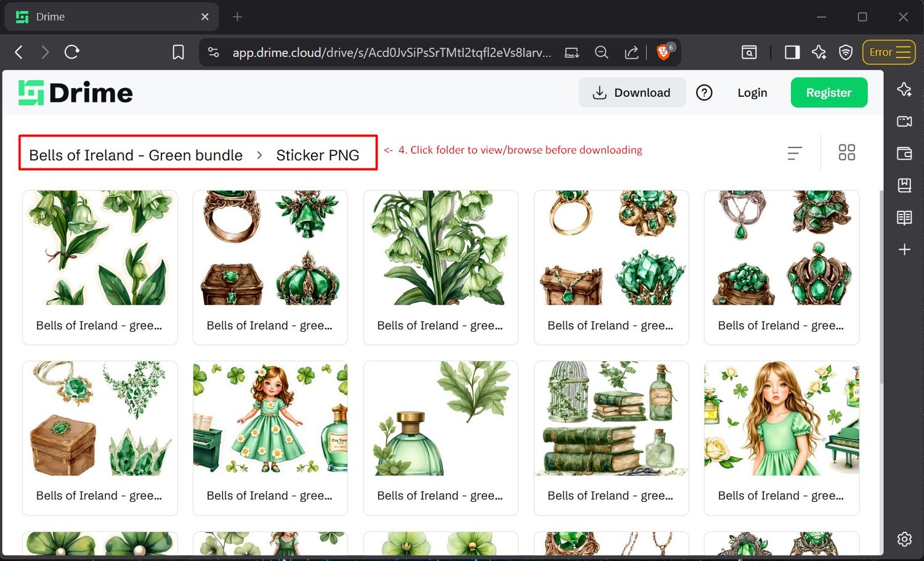Open thumbnail of green flower sprigs and leaves
924x561 pixels.
100,248
